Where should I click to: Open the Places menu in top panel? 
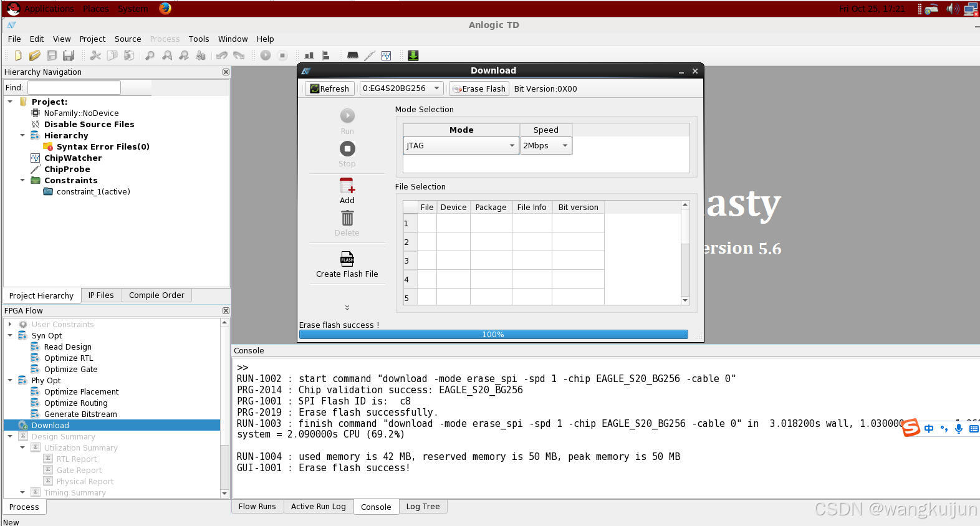96,9
